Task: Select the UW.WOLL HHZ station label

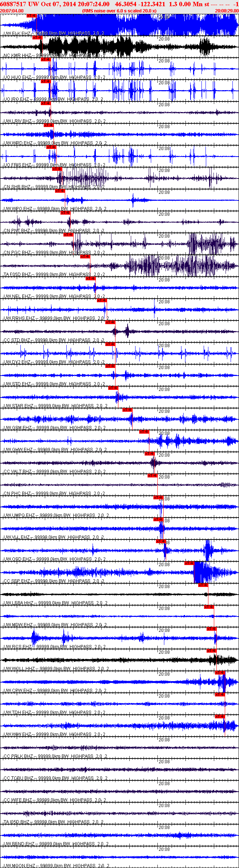Action: (19, 668)
